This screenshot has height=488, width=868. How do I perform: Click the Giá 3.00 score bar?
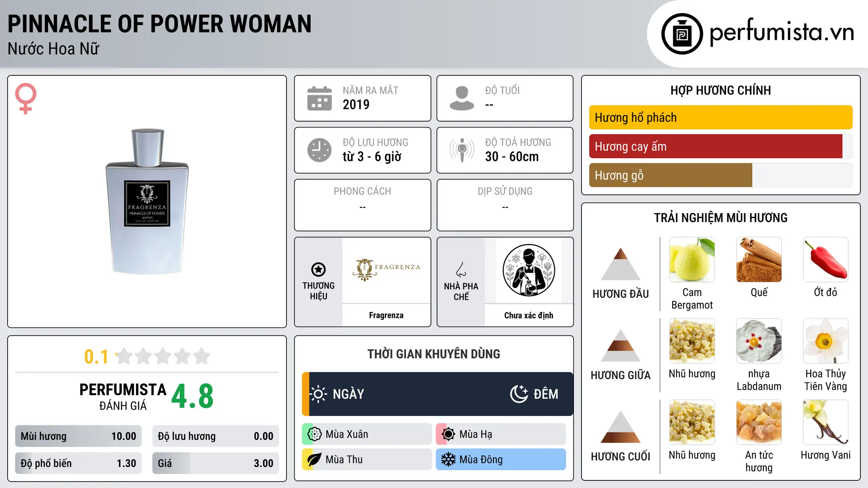tap(216, 463)
